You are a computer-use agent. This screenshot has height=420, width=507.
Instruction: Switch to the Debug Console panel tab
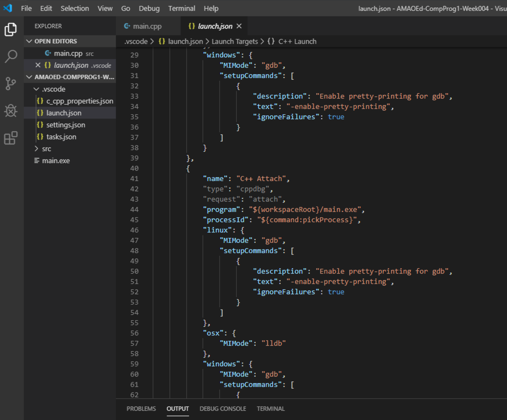point(223,409)
